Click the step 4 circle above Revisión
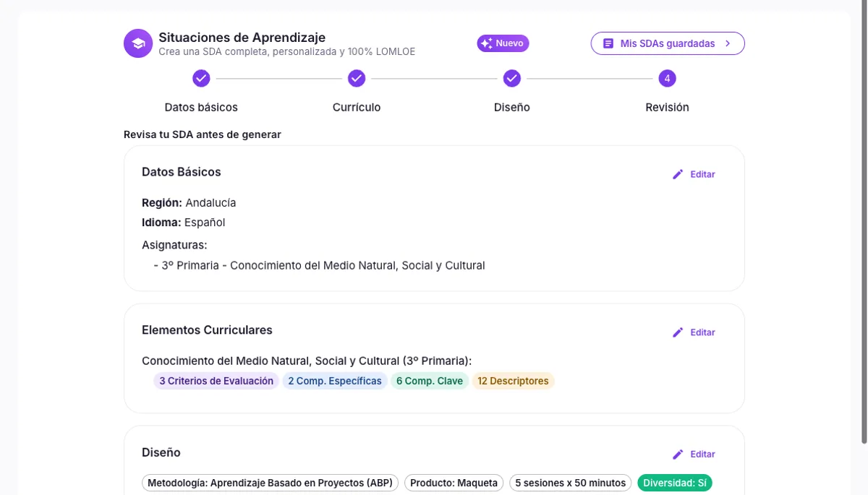 [x=667, y=78]
